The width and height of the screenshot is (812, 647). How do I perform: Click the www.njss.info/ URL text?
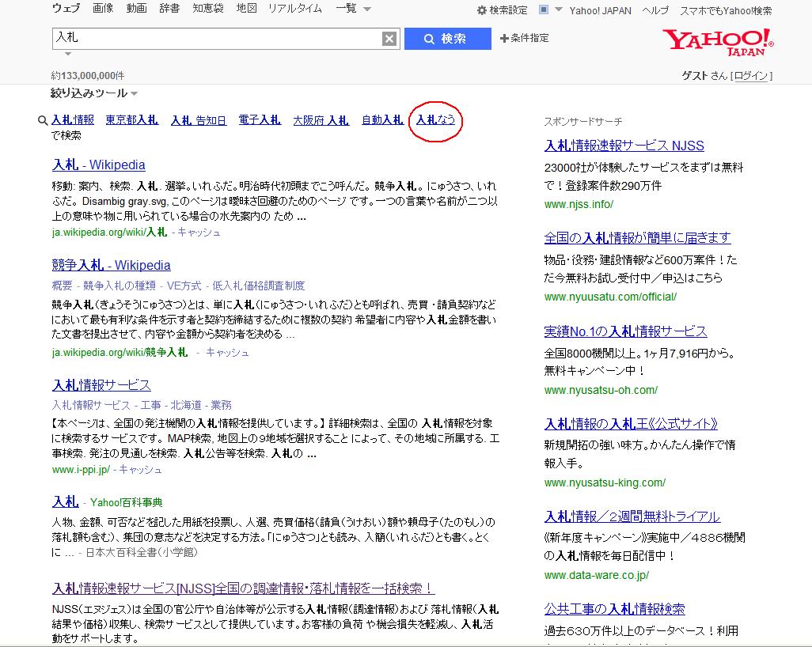[579, 204]
